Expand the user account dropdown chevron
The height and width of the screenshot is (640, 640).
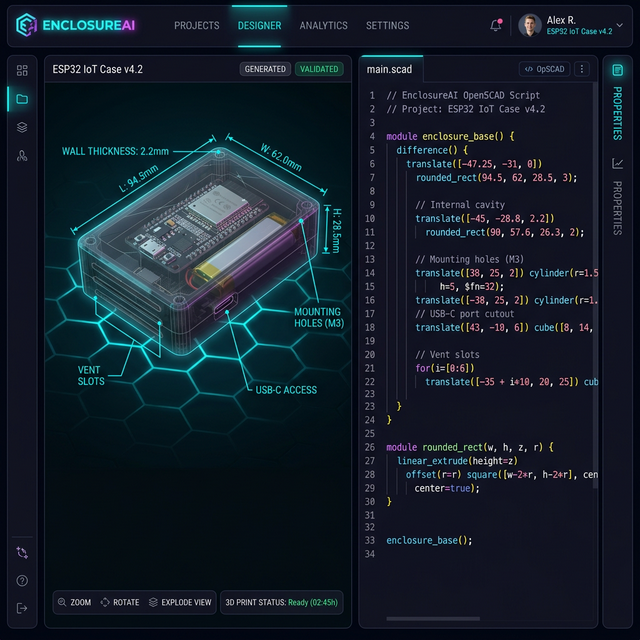coord(620,25)
